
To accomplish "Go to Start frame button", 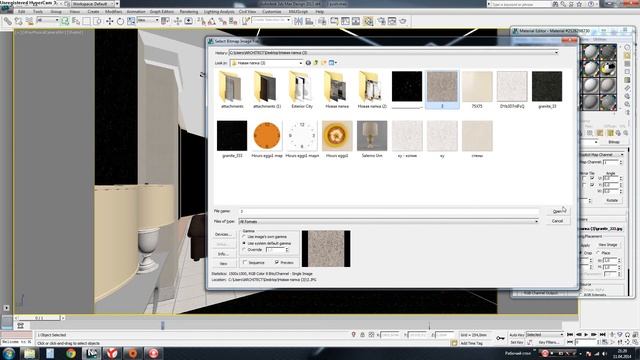I will pyautogui.click(x=570, y=335).
